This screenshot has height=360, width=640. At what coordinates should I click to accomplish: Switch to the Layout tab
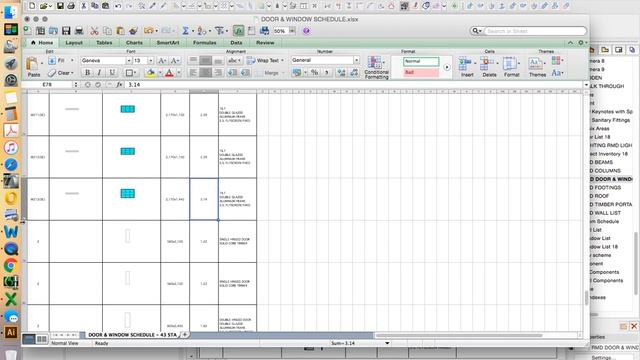pyautogui.click(x=74, y=42)
